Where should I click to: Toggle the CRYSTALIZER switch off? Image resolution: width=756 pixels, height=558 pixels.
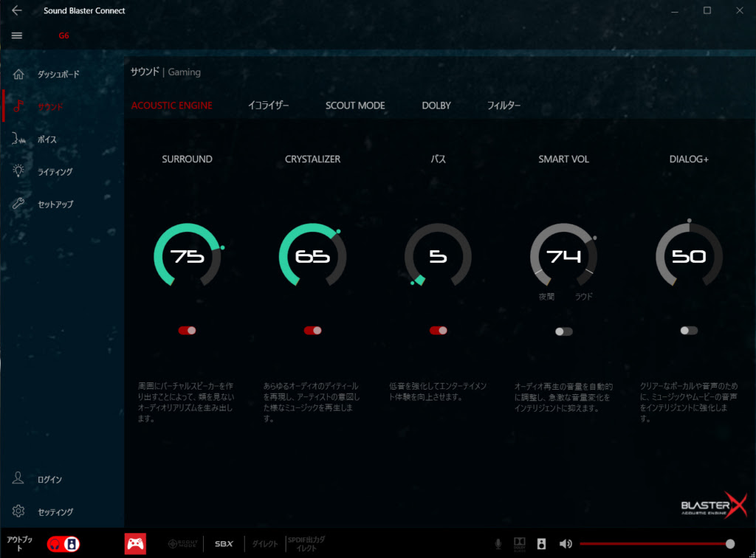[x=312, y=331]
